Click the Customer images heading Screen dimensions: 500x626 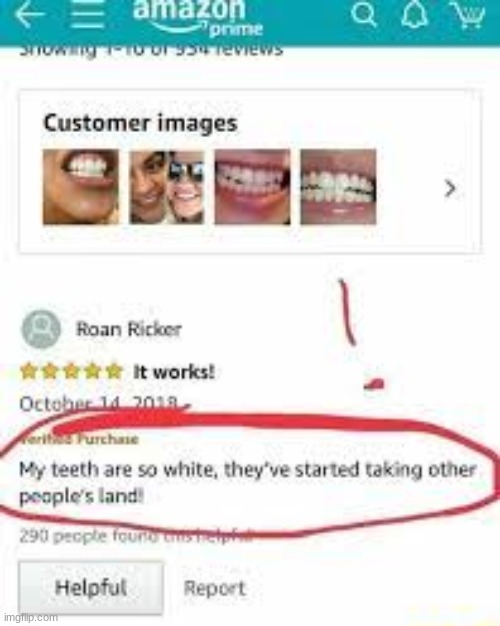[x=141, y=123]
